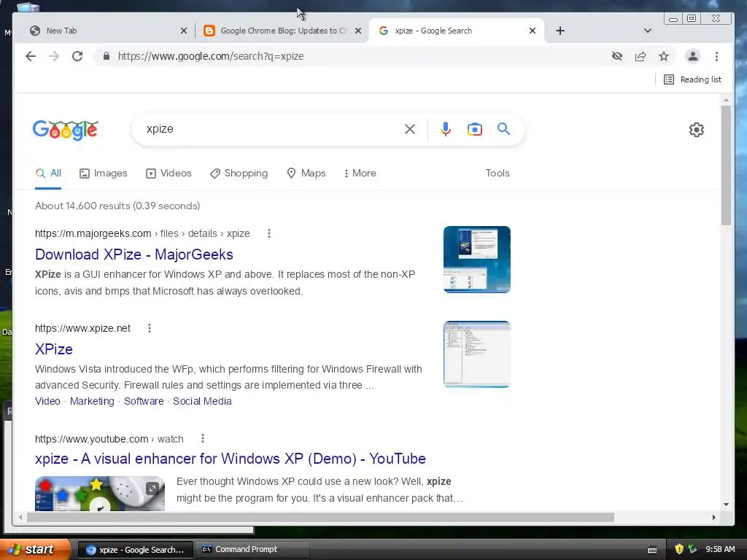
Task: Bookmark this page with star icon
Action: pos(664,56)
